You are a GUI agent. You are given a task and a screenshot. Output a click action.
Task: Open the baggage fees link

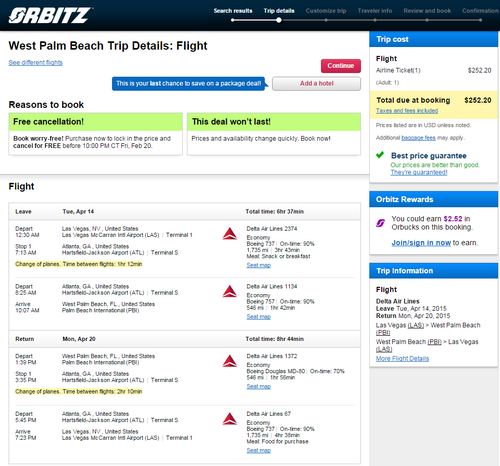click(x=418, y=138)
